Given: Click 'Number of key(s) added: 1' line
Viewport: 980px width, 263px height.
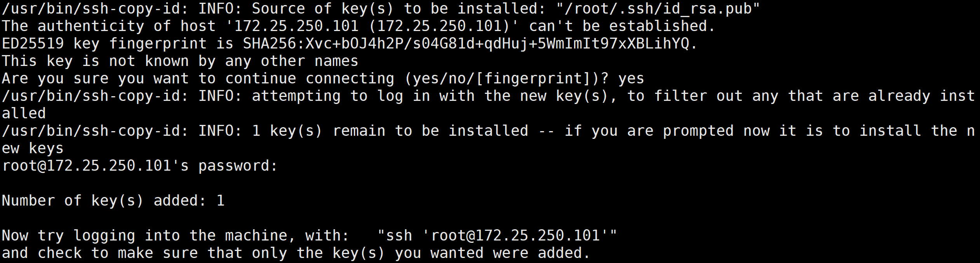Looking at the screenshot, I should pos(113,201).
